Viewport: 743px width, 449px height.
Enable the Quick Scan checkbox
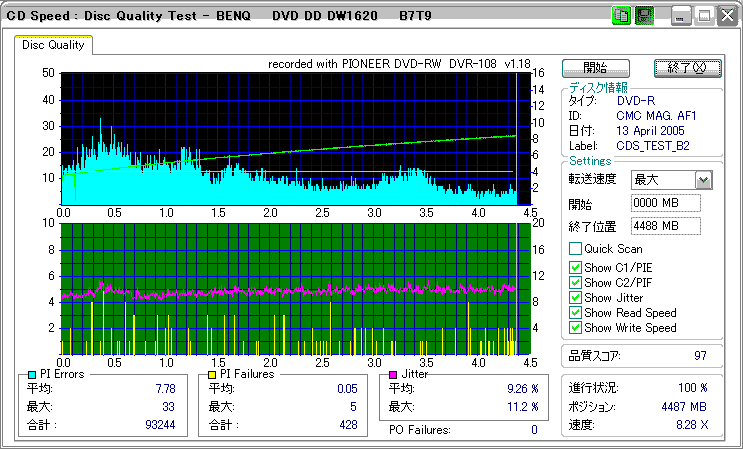coord(575,249)
